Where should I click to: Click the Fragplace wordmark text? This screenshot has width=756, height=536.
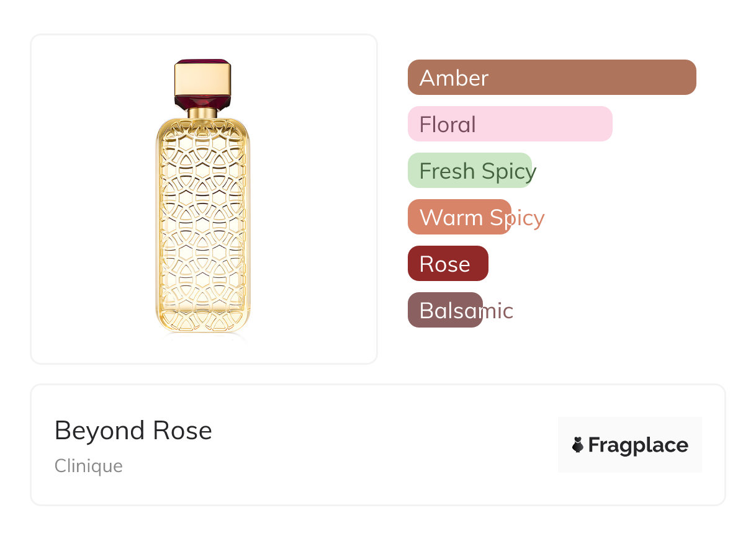tap(638, 445)
